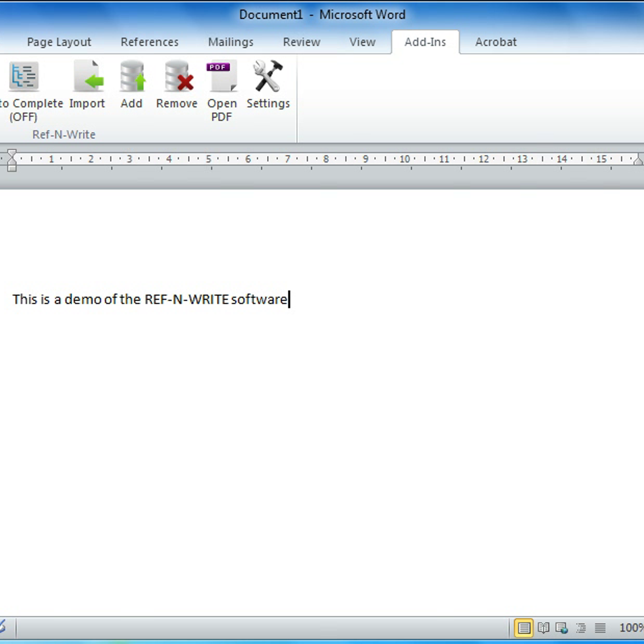644x644 pixels.
Task: Click the right indent marker on ruler
Action: pyautogui.click(x=638, y=161)
